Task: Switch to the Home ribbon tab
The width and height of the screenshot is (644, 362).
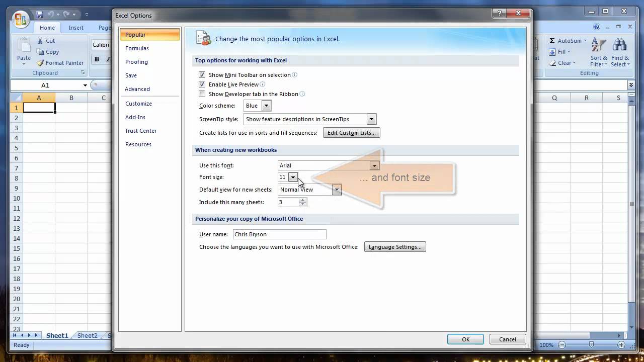Action: 47,28
